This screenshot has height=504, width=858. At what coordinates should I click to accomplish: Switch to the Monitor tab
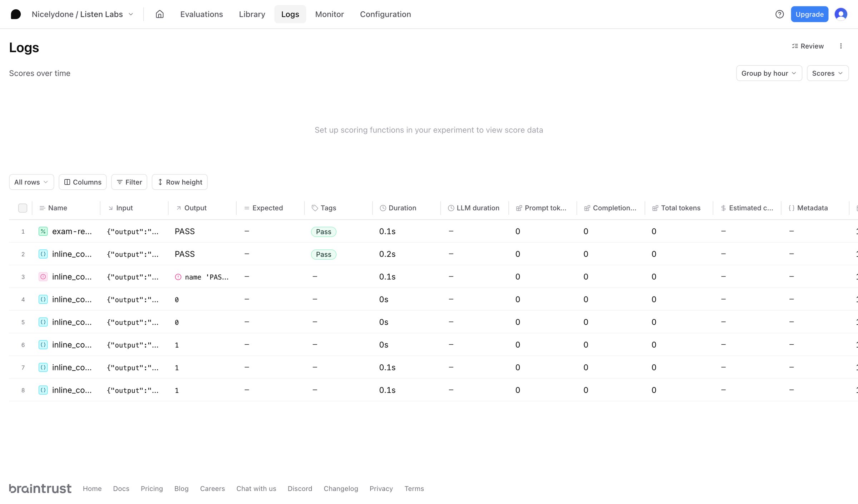pyautogui.click(x=329, y=14)
